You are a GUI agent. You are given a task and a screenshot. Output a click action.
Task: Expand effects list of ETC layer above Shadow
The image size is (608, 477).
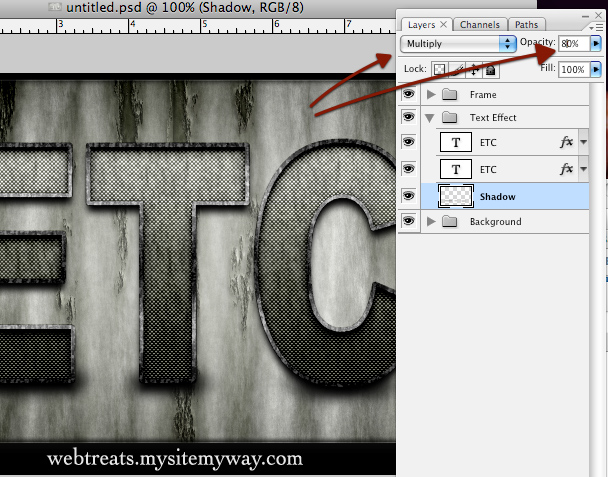pos(584,169)
